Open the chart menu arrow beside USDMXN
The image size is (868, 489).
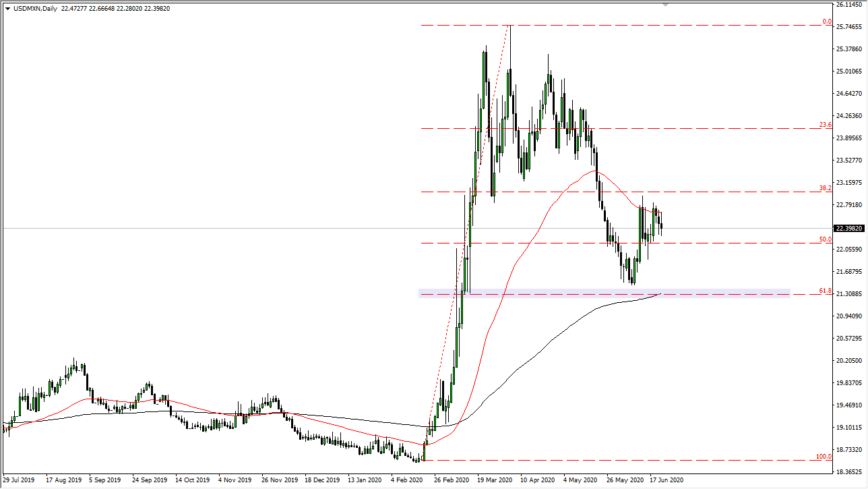click(x=7, y=9)
